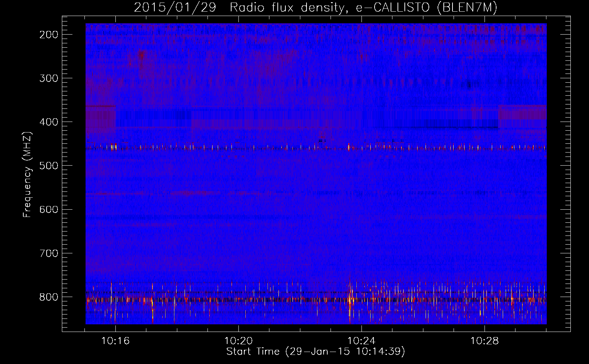Select the 700 frequency tick label
Viewport: 589px width, 364px height.
click(x=49, y=253)
